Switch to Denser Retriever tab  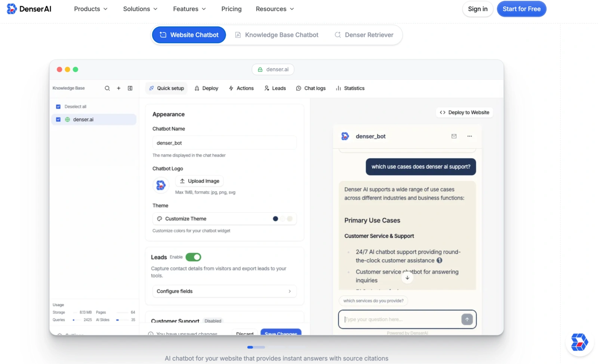coord(364,35)
